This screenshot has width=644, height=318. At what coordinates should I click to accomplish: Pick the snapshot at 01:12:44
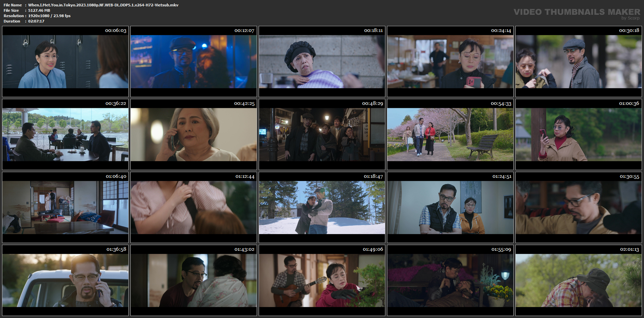194,207
